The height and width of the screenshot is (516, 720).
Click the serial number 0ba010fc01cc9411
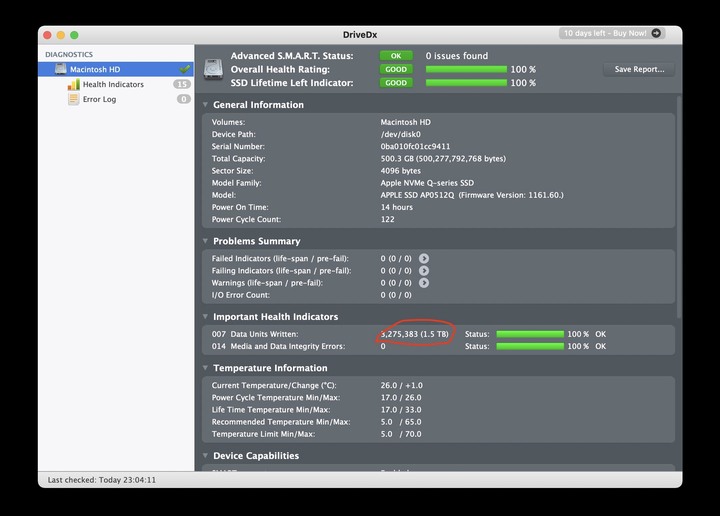coord(415,146)
